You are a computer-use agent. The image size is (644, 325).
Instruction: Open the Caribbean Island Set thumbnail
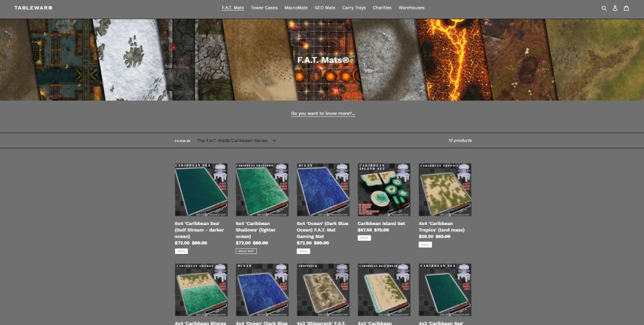(384, 190)
